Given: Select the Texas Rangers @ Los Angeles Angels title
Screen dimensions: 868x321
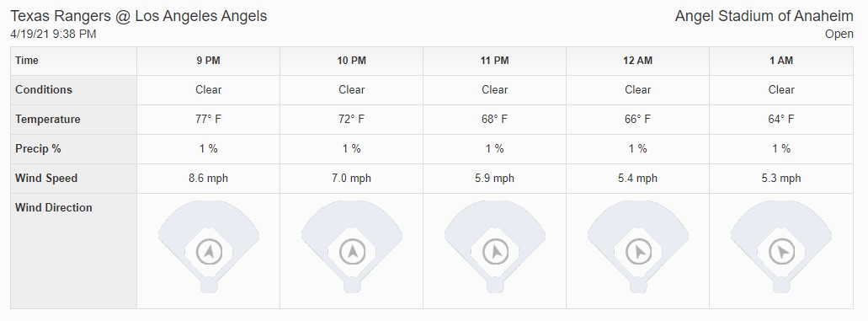Looking at the screenshot, I should point(139,16).
